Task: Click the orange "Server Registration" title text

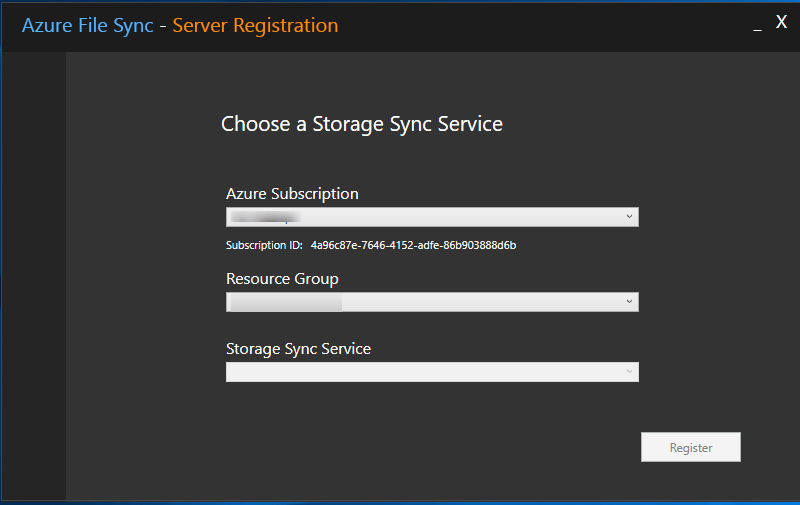Action: (255, 26)
